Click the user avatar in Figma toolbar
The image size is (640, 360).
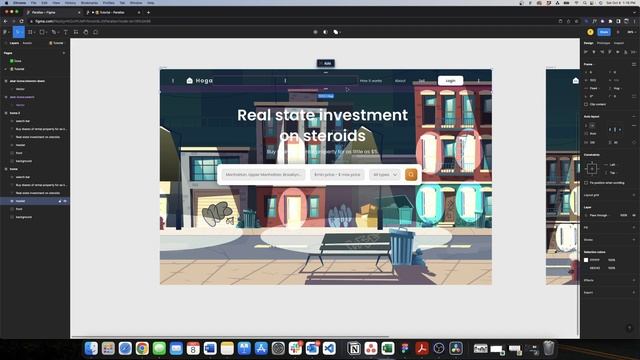pos(590,32)
